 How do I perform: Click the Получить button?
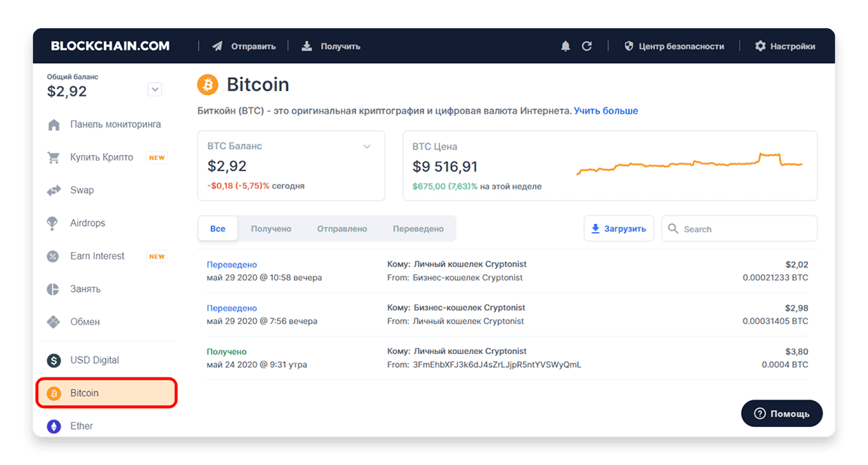point(331,46)
